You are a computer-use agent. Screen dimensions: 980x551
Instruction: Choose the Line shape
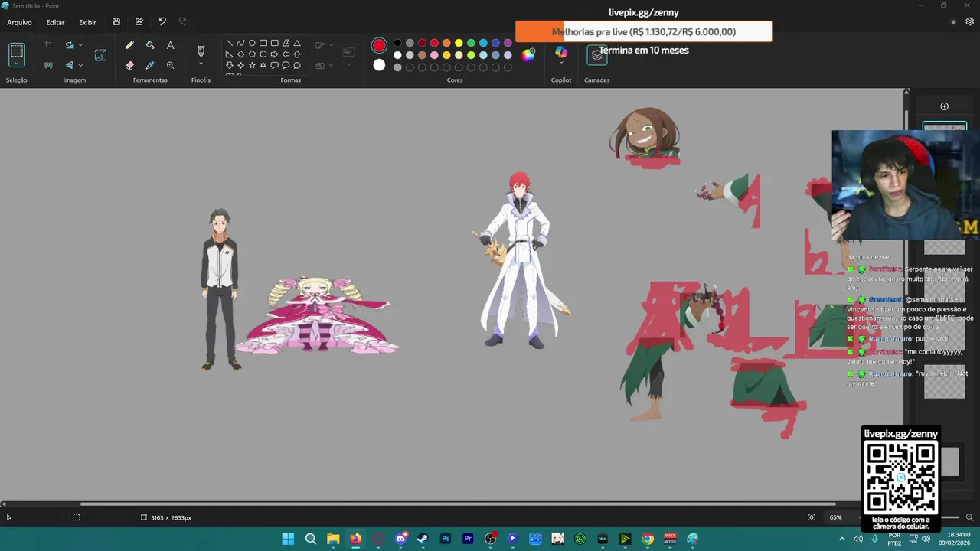230,43
